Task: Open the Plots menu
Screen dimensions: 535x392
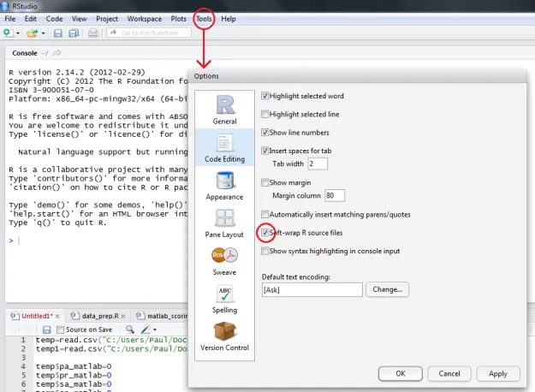Action: point(178,19)
